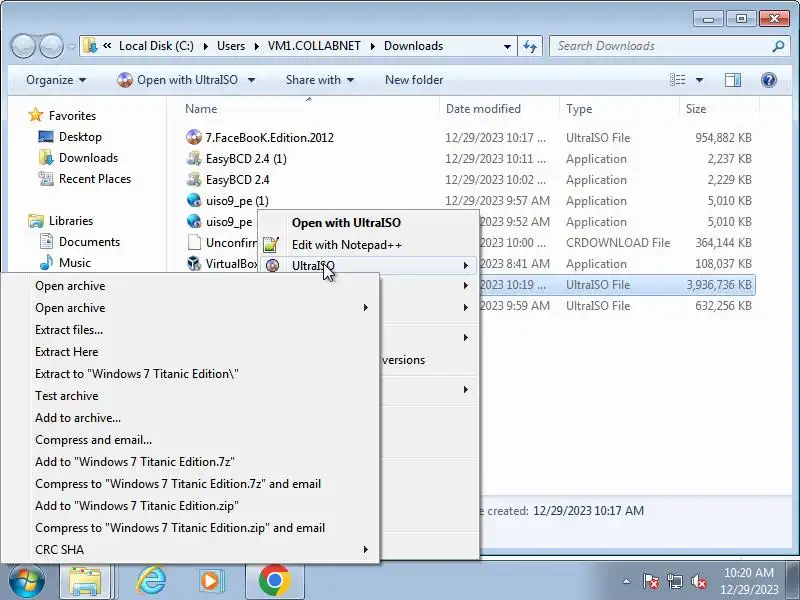Click the New folder button
The image size is (800, 600).
pyautogui.click(x=414, y=80)
